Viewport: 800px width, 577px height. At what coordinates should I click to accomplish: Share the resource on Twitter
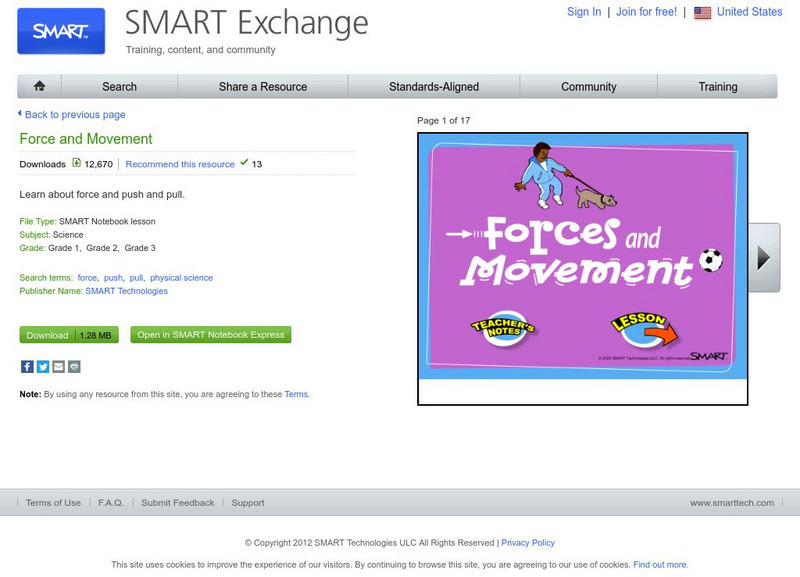[x=41, y=367]
